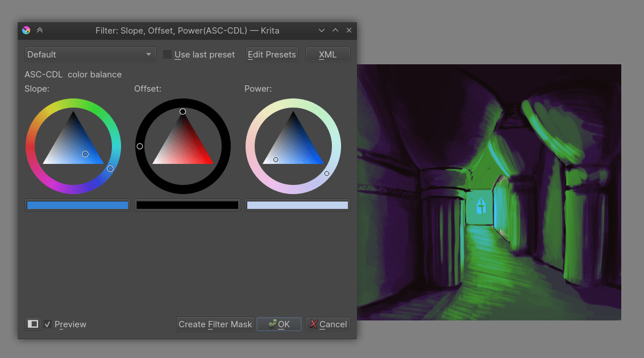This screenshot has height=358, width=644.
Task: Open the Default preset dropdown
Action: coord(90,55)
